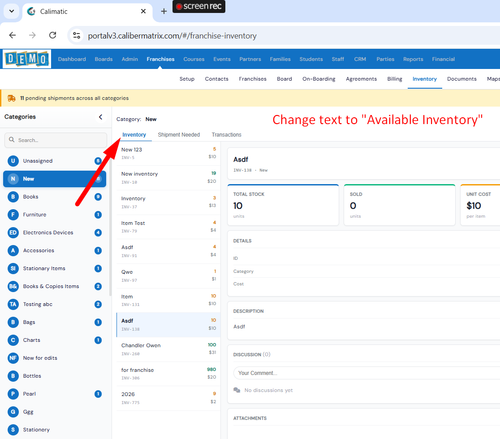Open the Students menu
This screenshot has height=439, width=500.
point(311,59)
